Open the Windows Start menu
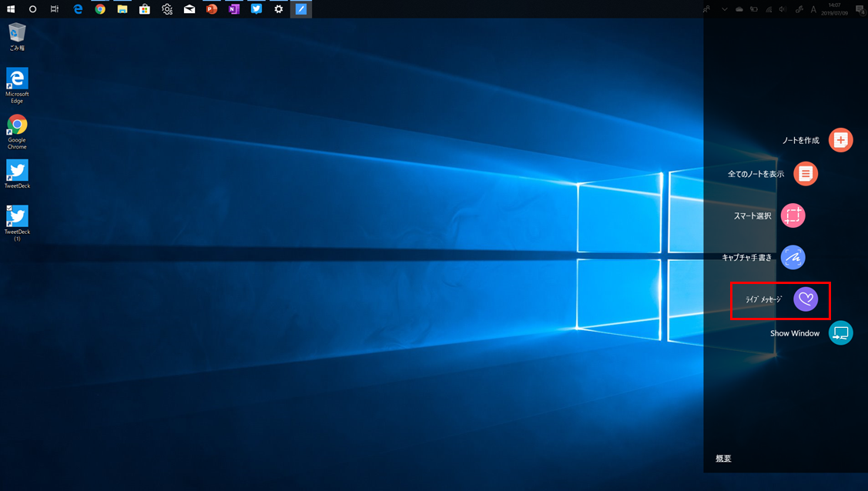Image resolution: width=868 pixels, height=491 pixels. pos(11,8)
